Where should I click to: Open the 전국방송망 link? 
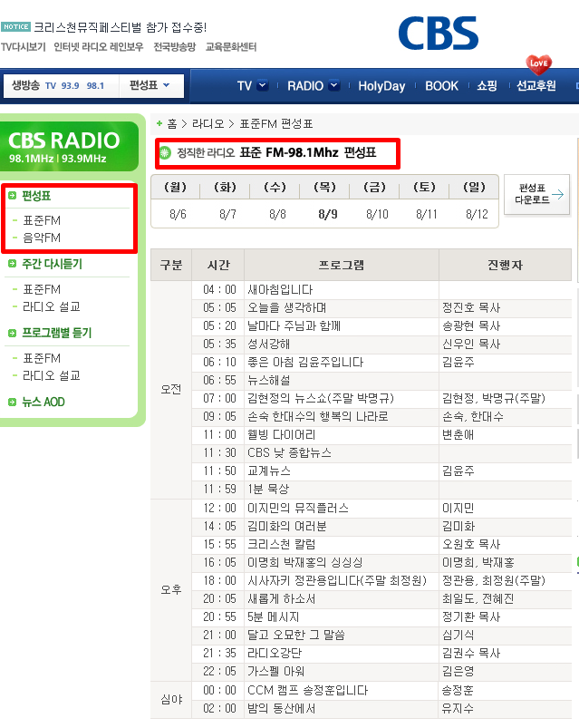[175, 47]
